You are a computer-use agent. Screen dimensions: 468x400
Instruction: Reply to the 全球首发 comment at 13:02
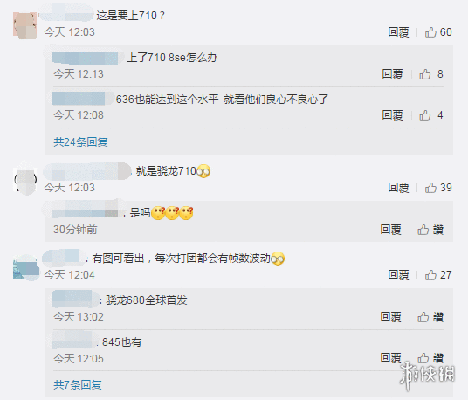(x=391, y=317)
